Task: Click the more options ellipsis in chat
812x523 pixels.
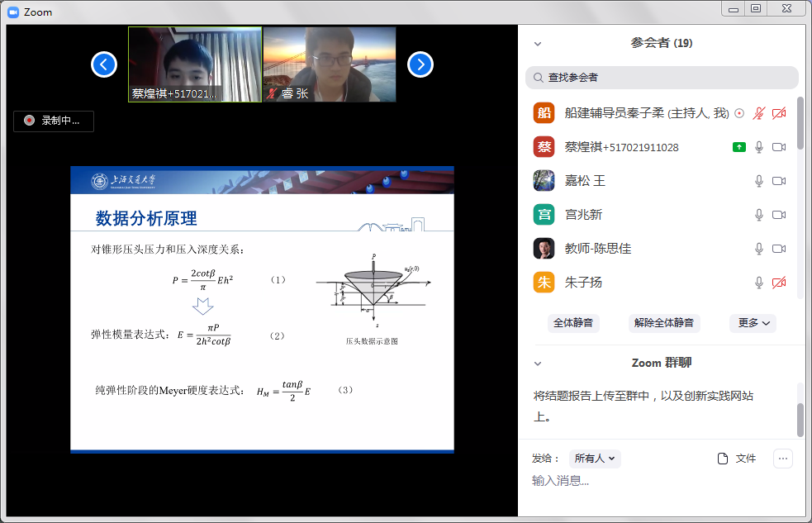Action: pyautogui.click(x=783, y=459)
